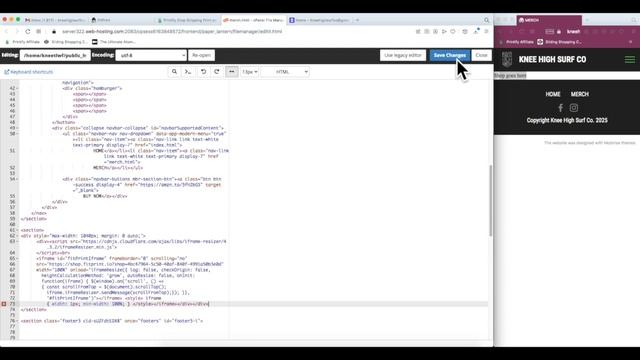Open Printify Affiliate bookmark in left browser
This screenshot has width=640, height=360.
[22, 42]
